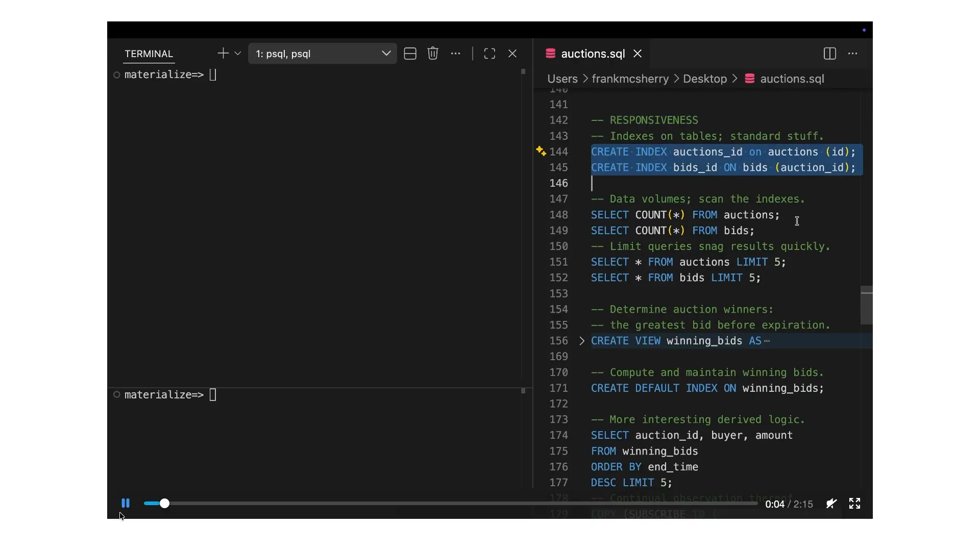Screen dimensions: 980x551
Task: Click 'SELECT * FROM bids LIMIT 5;' line
Action: [676, 278]
